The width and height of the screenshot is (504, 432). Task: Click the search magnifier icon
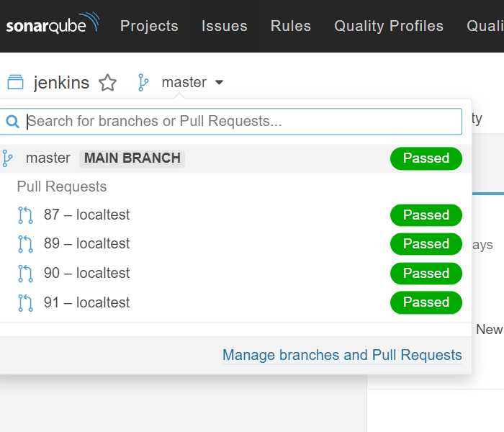[x=12, y=122]
